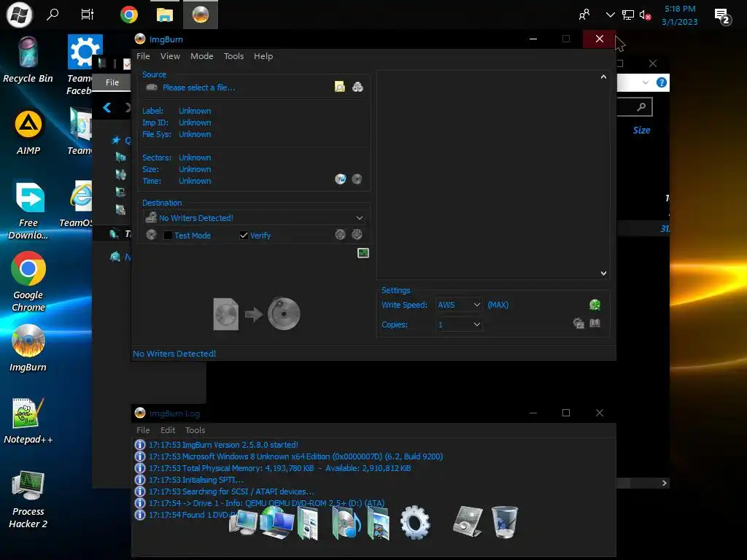Open the small green queue window icon
The width and height of the screenshot is (747, 560).
363,253
